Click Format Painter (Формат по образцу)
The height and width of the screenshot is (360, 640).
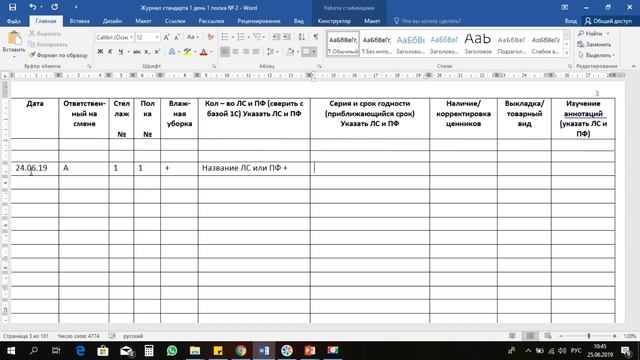pos(58,55)
